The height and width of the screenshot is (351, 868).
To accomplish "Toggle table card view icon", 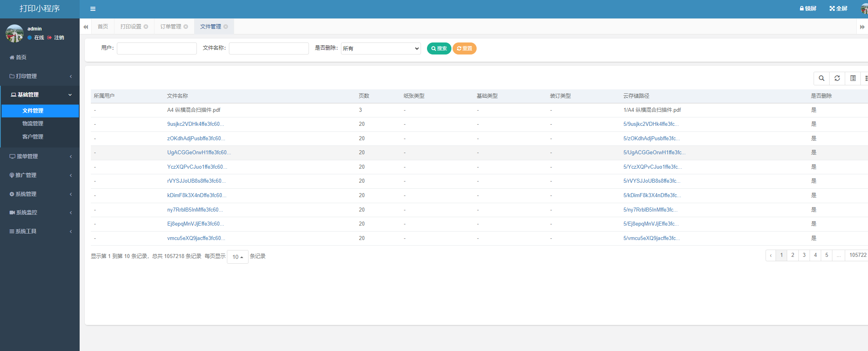I will point(853,78).
